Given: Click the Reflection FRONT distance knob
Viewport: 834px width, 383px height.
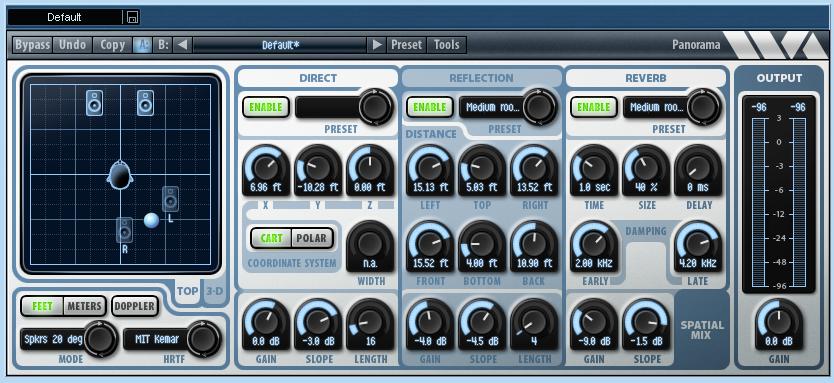Looking at the screenshot, I should tap(430, 245).
